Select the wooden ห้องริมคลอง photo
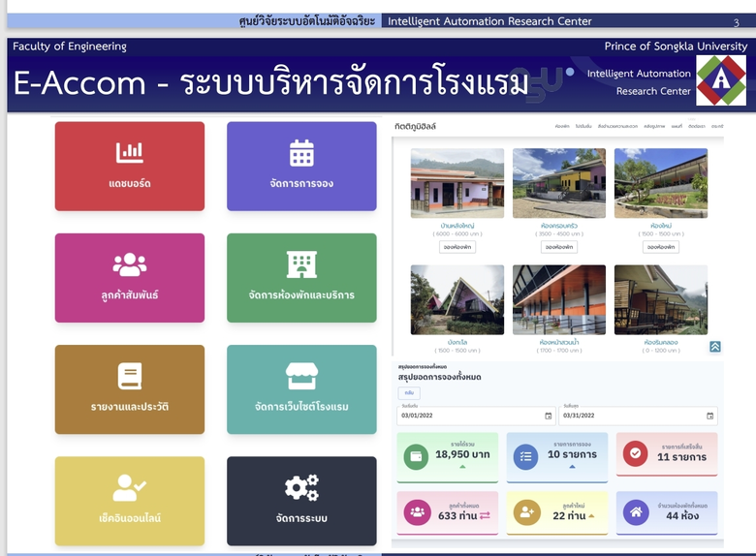The width and height of the screenshot is (756, 556). (661, 299)
